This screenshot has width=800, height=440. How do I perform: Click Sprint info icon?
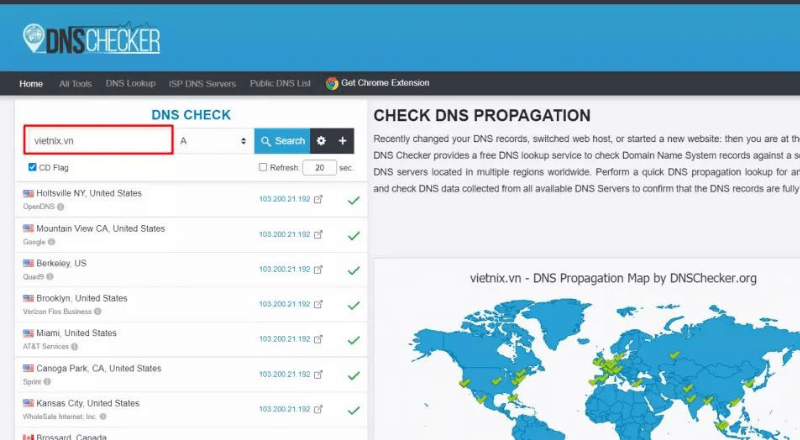47,382
